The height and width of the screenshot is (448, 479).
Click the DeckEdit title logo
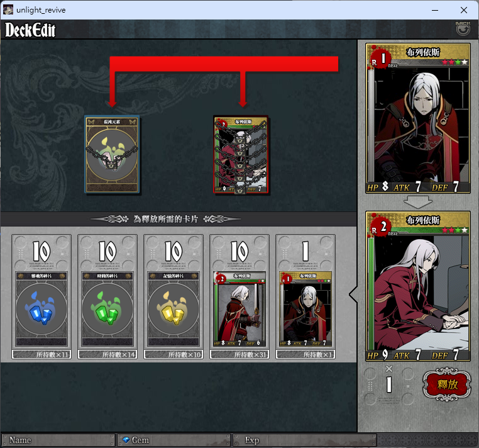(30, 30)
